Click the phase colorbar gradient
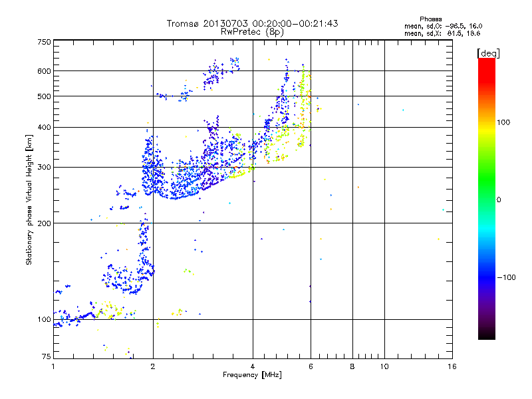 [x=487, y=199]
